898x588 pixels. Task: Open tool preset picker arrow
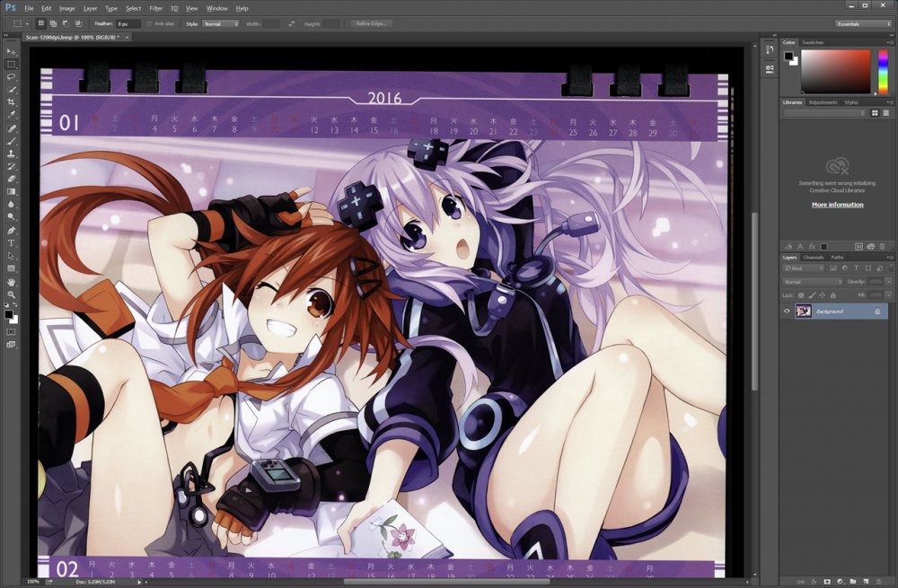coord(27,24)
